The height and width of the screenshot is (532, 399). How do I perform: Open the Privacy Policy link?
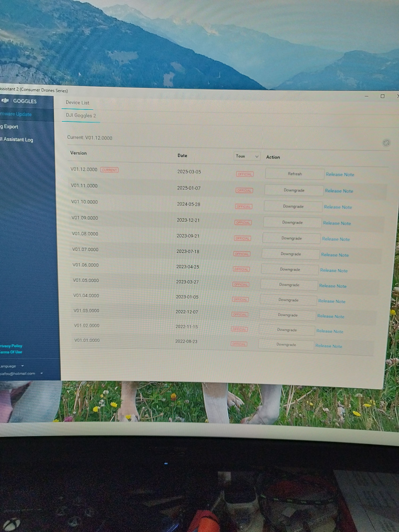click(x=11, y=346)
